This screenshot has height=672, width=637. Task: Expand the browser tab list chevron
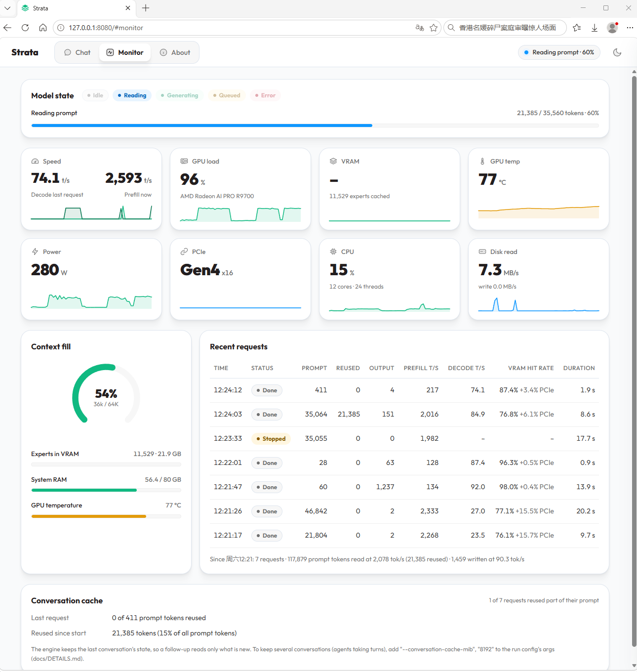tap(7, 8)
